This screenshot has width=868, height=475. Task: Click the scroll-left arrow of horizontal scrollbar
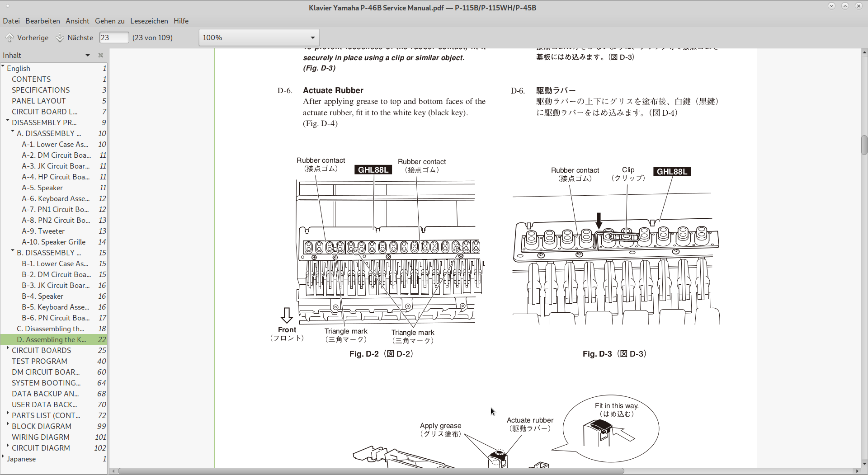tap(113, 471)
